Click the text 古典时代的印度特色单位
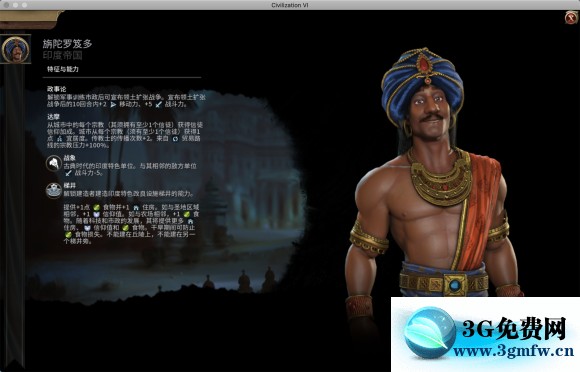 tap(99, 166)
